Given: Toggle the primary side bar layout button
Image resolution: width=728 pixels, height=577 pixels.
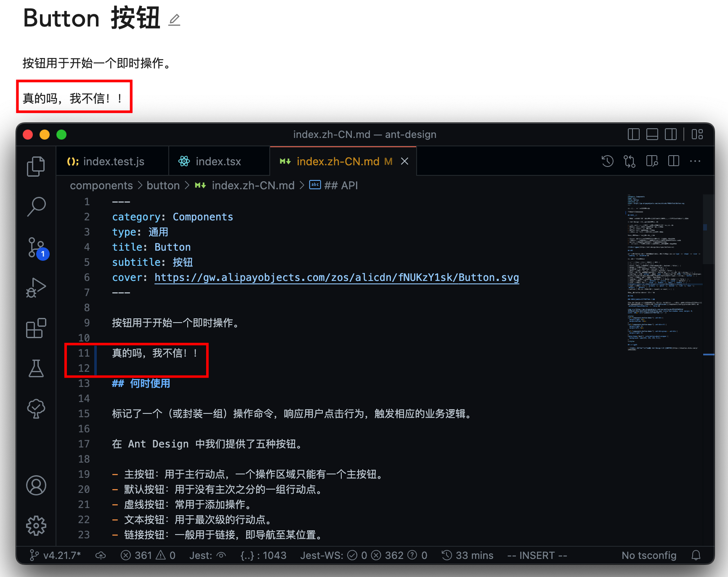Looking at the screenshot, I should click(x=633, y=135).
